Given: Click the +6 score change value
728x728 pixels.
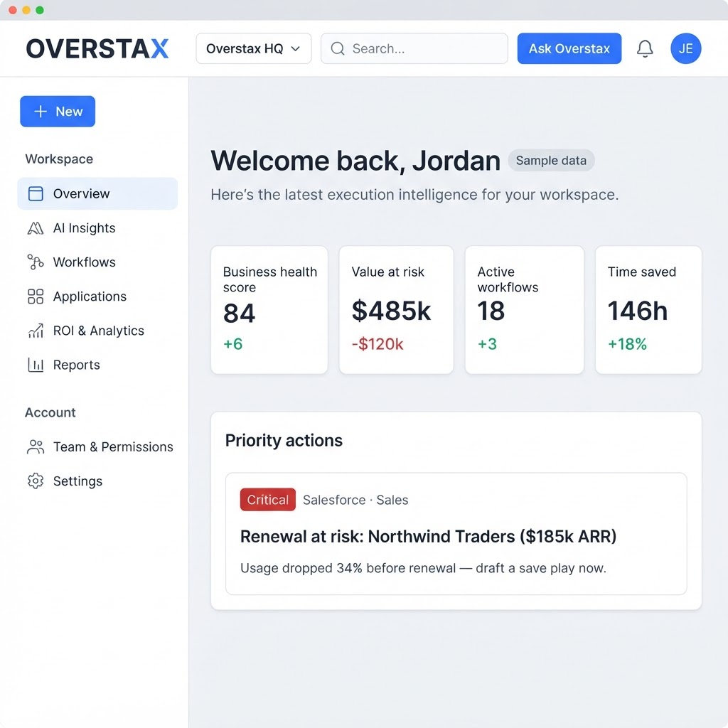Looking at the screenshot, I should [x=233, y=344].
